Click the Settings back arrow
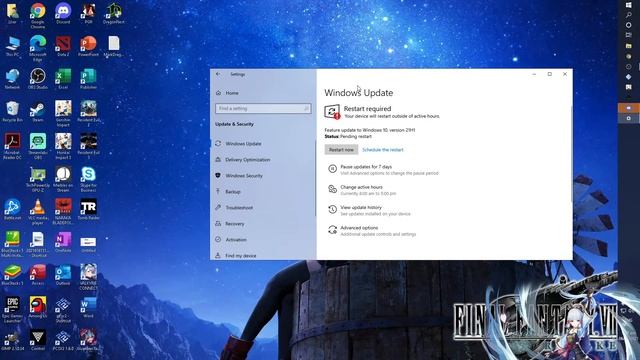Screen dimensions: 640x360 pos(218,74)
